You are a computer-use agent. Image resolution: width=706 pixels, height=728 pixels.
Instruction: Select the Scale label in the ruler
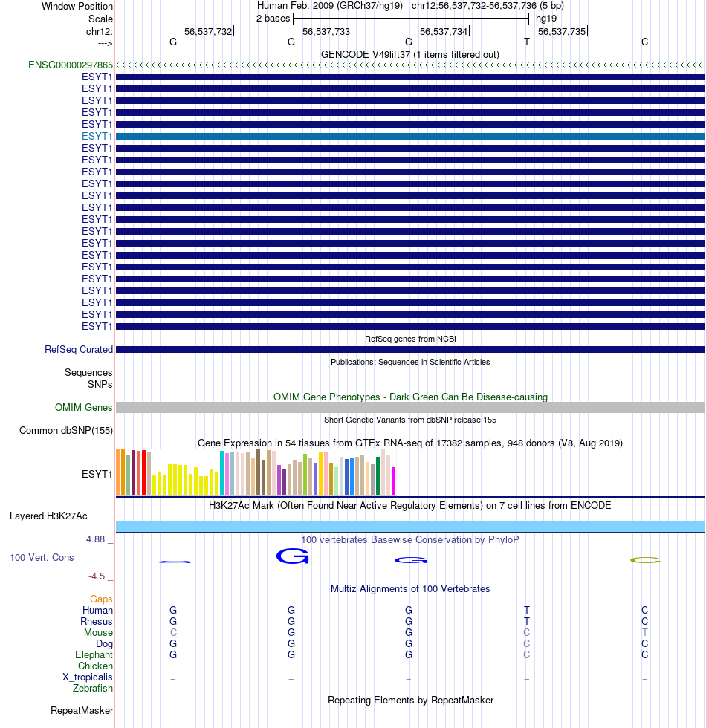point(101,19)
